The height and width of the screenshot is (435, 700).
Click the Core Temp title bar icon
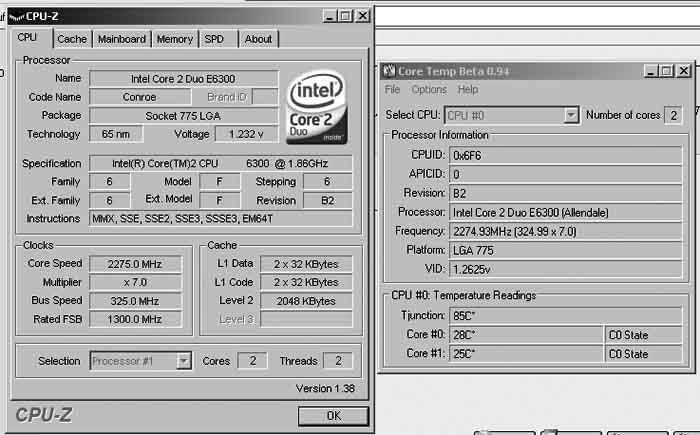[x=389, y=71]
